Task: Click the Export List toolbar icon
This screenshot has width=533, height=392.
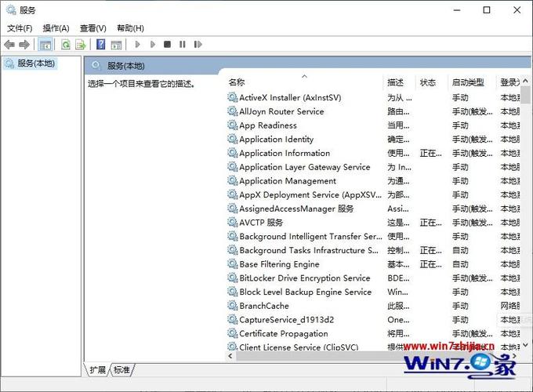Action: [x=81, y=45]
